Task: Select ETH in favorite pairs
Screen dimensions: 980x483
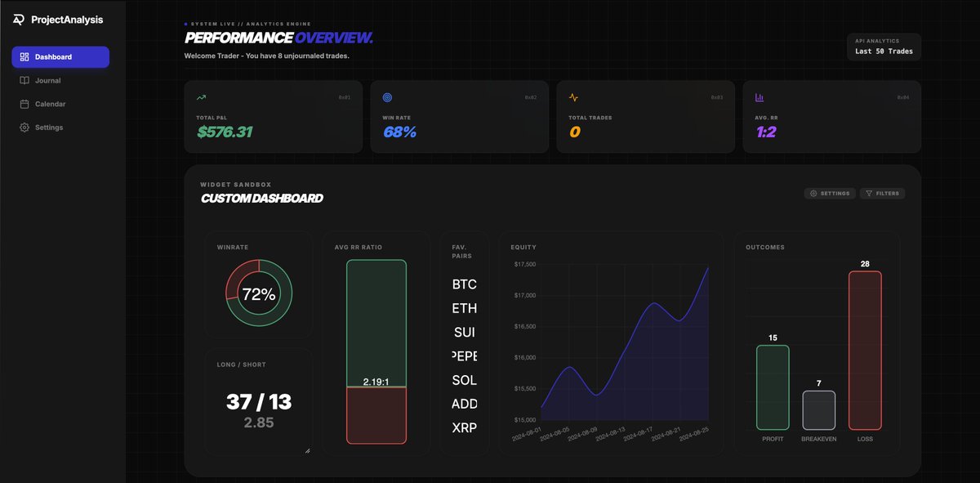Action: (464, 308)
